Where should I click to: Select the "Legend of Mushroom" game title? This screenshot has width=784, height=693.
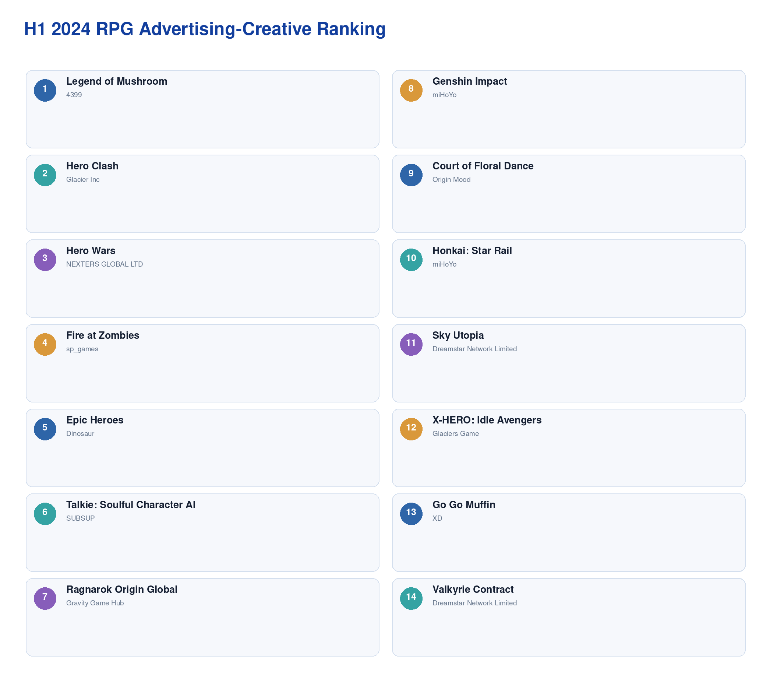(x=117, y=81)
